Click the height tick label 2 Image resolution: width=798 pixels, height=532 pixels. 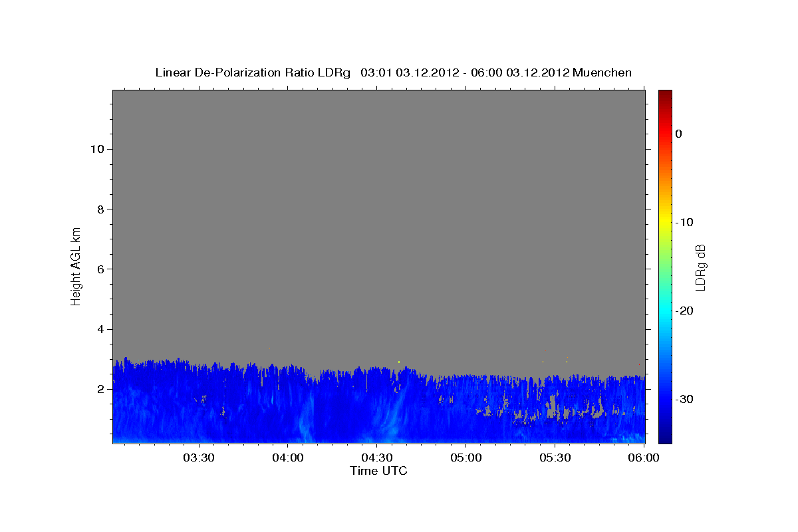tap(100, 389)
